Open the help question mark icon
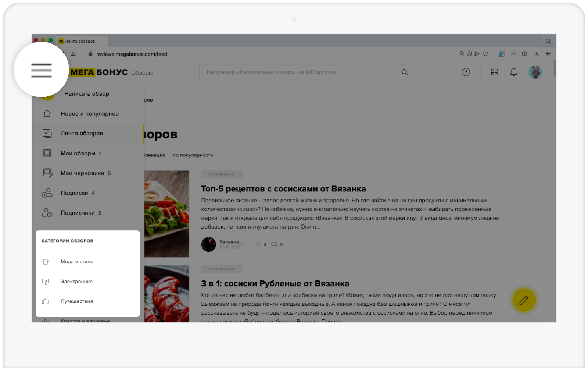 (466, 72)
